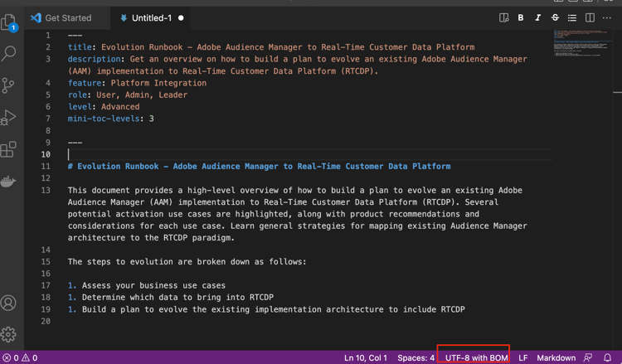622x364 pixels.
Task: Open Markdown preview to the side
Action: 503,18
